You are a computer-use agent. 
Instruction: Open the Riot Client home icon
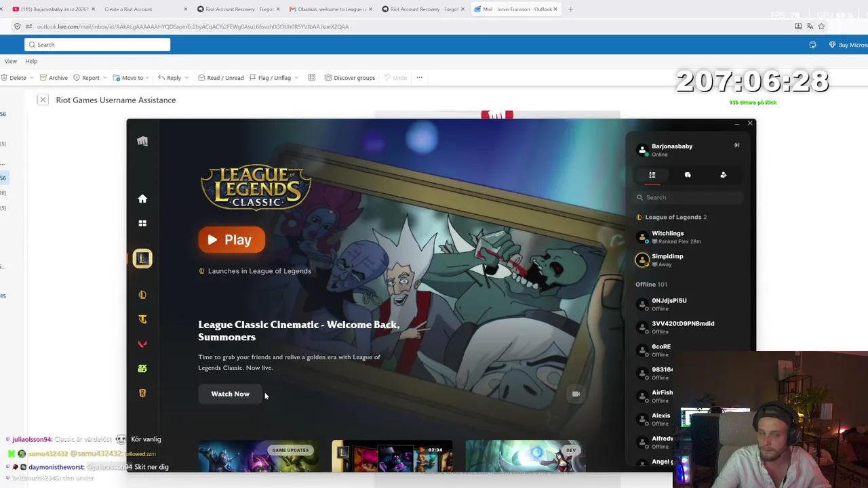tap(142, 199)
